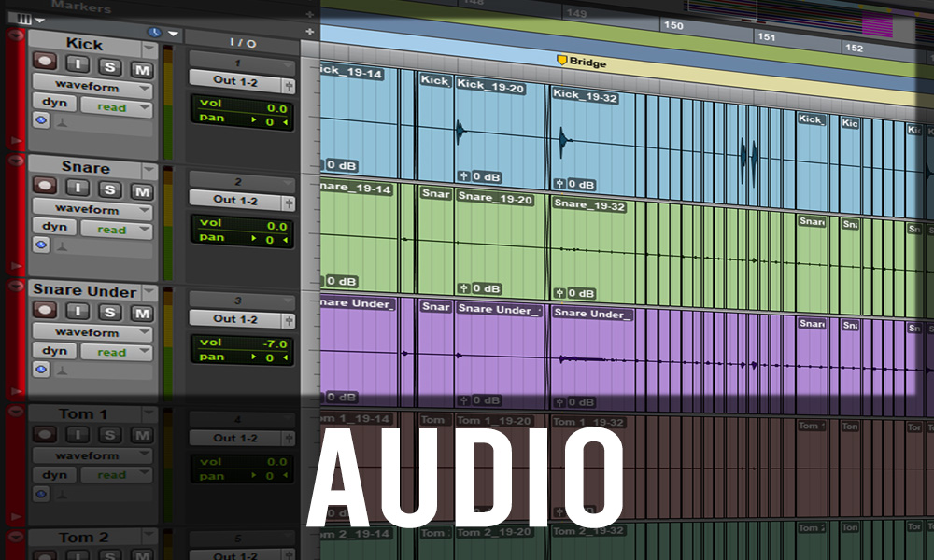Click the Snare track name button
This screenshot has width=934, height=560.
click(x=86, y=168)
